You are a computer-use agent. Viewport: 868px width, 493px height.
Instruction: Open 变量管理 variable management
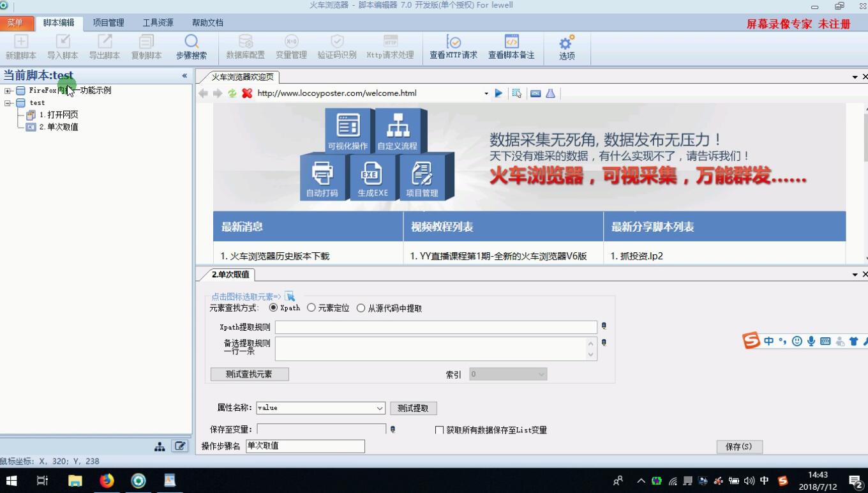point(291,48)
